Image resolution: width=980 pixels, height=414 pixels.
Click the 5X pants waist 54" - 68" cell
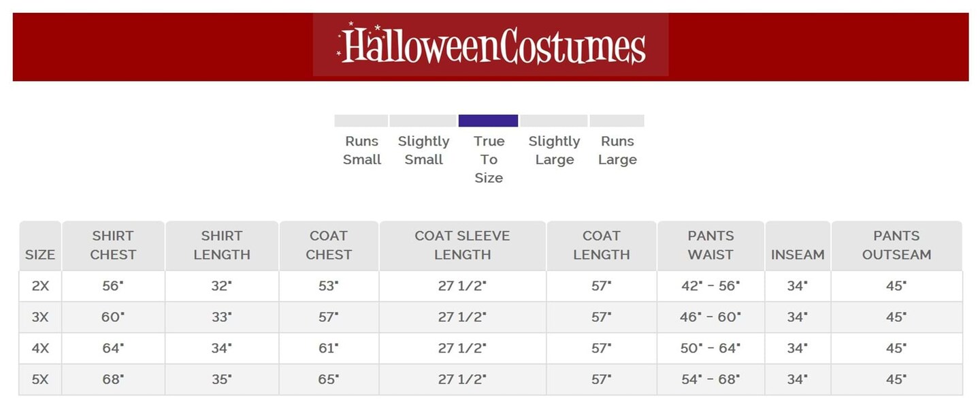[710, 379]
